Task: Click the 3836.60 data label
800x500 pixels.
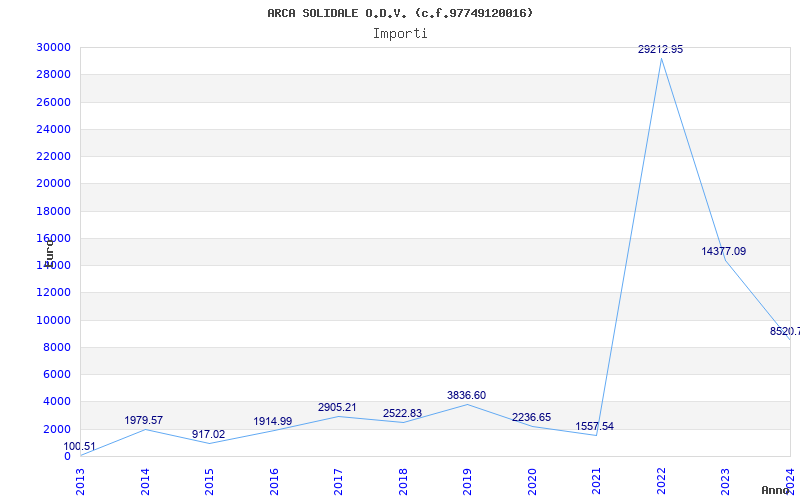Action: pyautogui.click(x=466, y=395)
